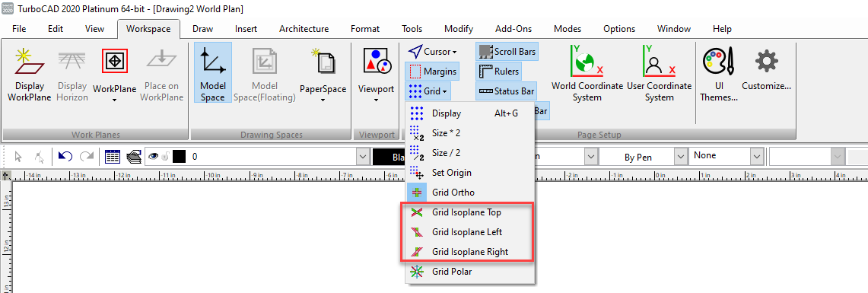Open the selection info table icon
Screen dimensions: 868x293
(113, 157)
